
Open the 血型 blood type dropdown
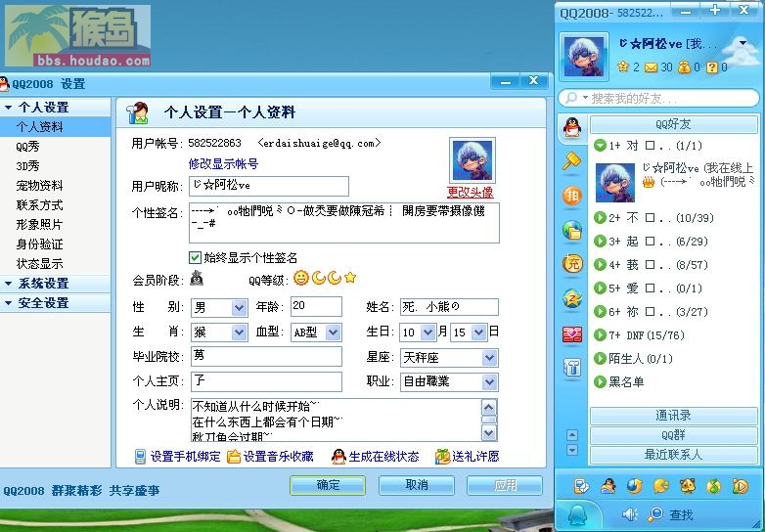point(334,332)
